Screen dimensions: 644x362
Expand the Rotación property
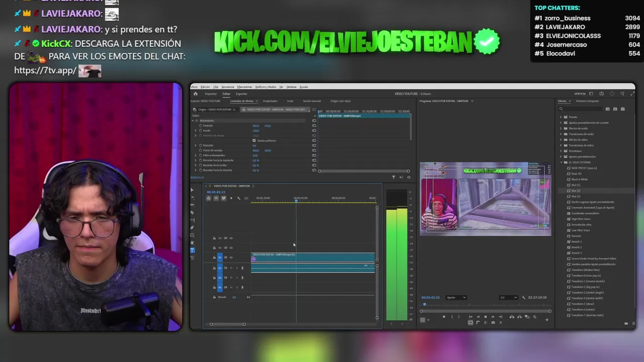click(195, 145)
